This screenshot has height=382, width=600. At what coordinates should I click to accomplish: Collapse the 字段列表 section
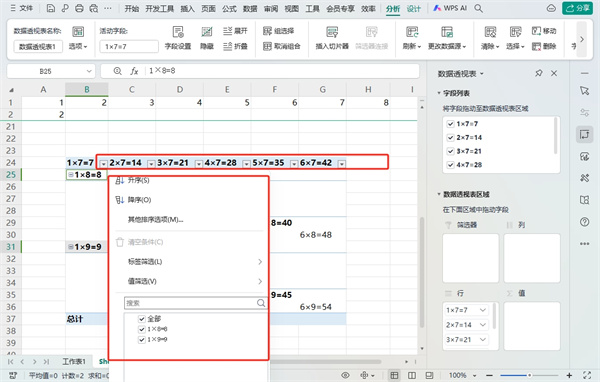439,93
